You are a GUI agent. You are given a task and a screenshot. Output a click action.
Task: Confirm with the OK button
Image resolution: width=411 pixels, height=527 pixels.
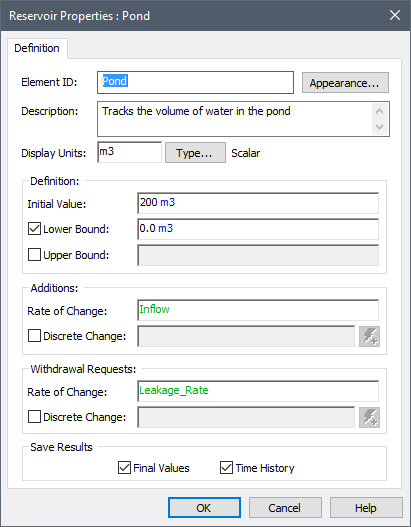pyautogui.click(x=204, y=508)
